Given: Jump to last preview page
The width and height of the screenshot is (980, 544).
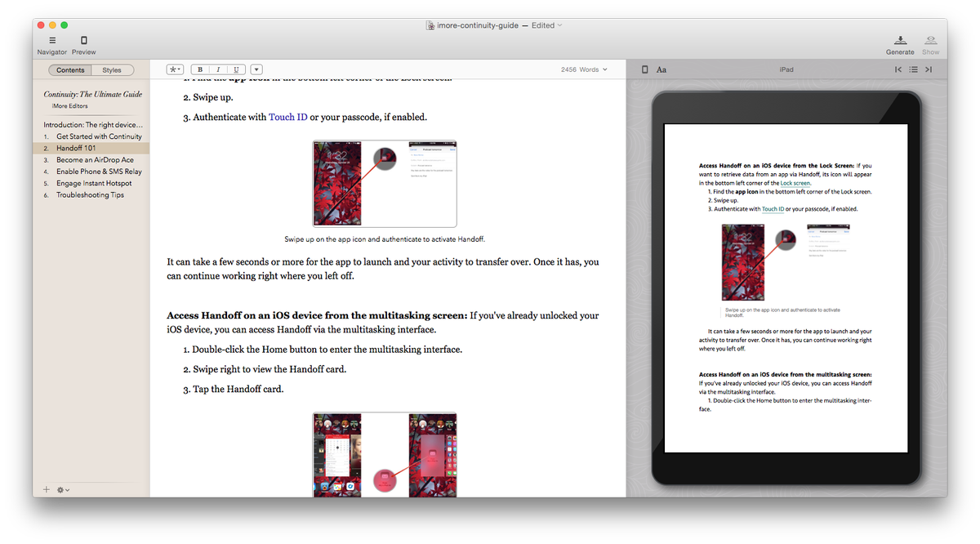Looking at the screenshot, I should (x=929, y=69).
